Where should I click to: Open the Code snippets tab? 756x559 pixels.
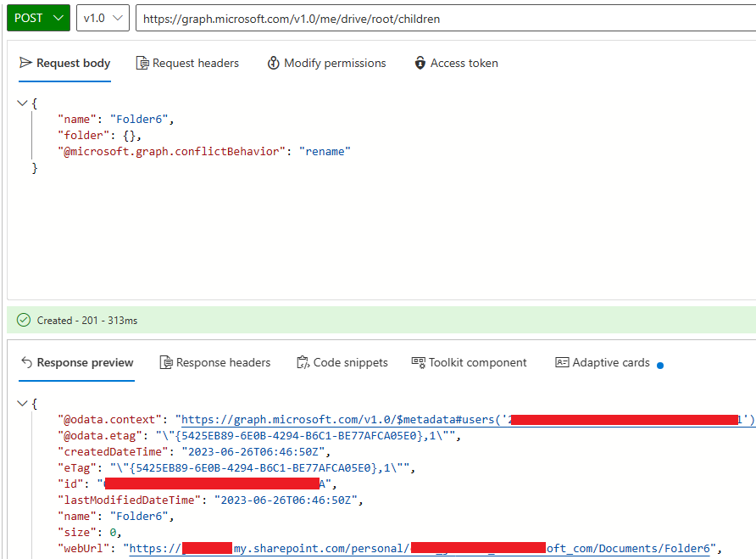click(342, 362)
